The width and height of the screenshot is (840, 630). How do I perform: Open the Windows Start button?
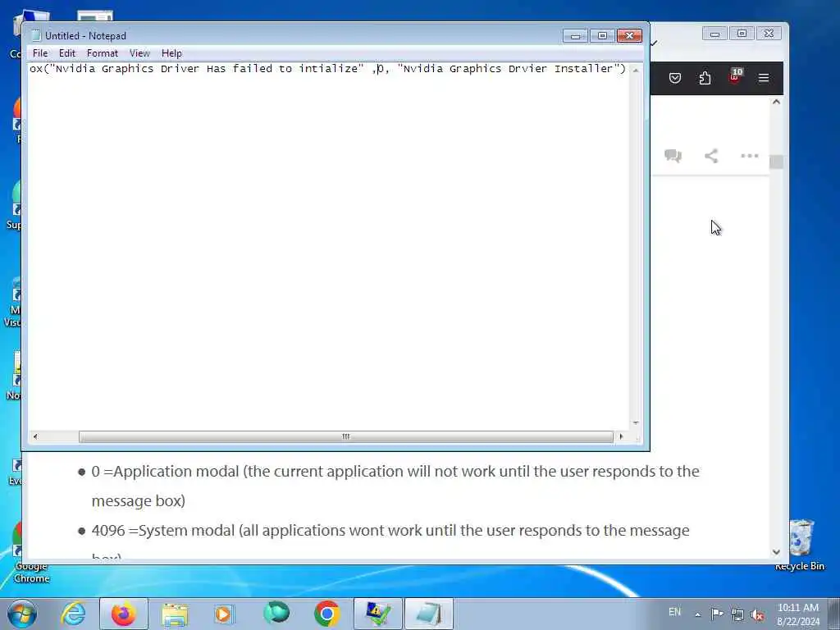tap(21, 614)
